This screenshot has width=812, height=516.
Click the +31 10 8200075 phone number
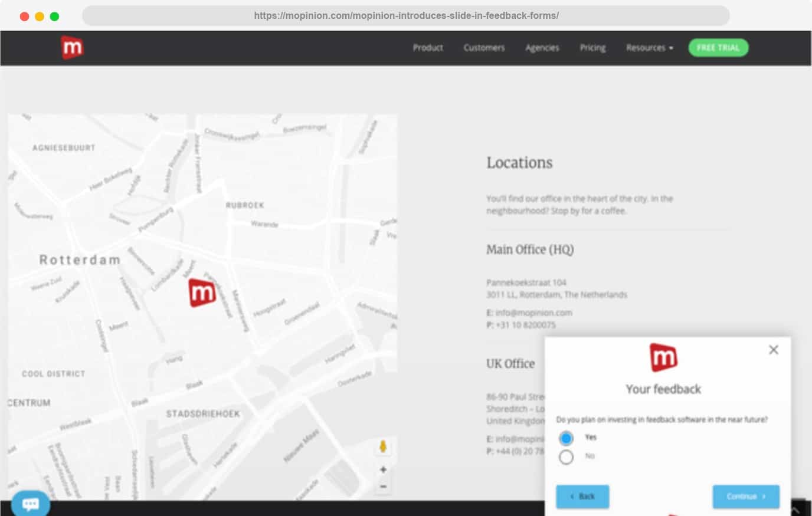pyautogui.click(x=525, y=325)
